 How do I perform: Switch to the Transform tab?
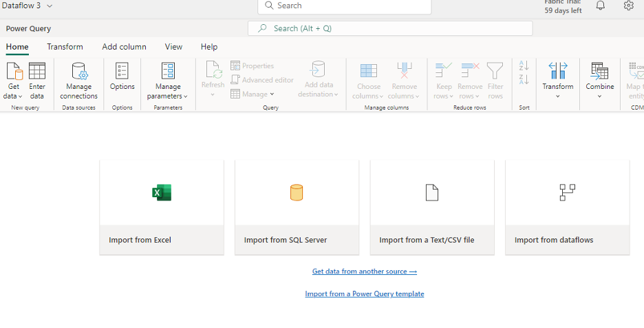[x=65, y=47]
